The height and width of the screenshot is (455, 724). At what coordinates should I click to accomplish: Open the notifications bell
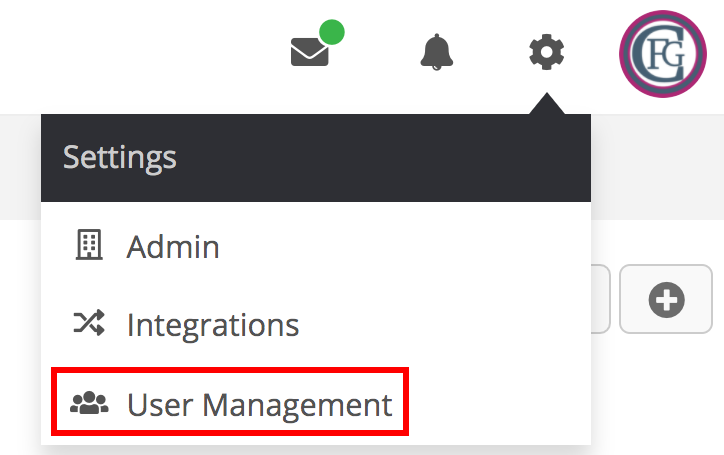coord(436,52)
